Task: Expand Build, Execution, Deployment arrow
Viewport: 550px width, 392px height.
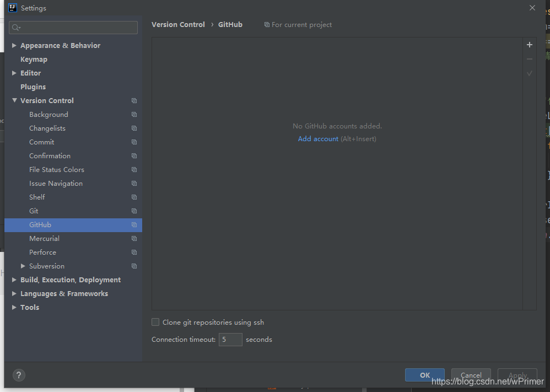Action: tap(14, 280)
